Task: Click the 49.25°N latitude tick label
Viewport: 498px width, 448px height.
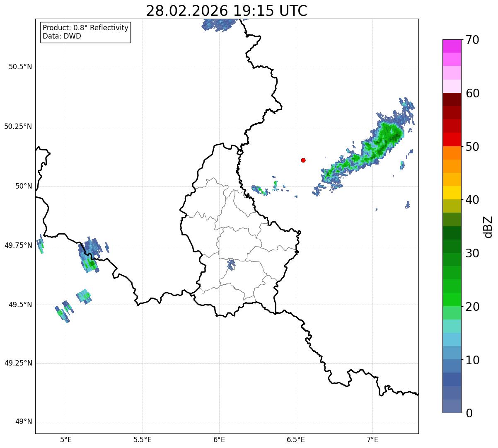Action: [x=18, y=363]
